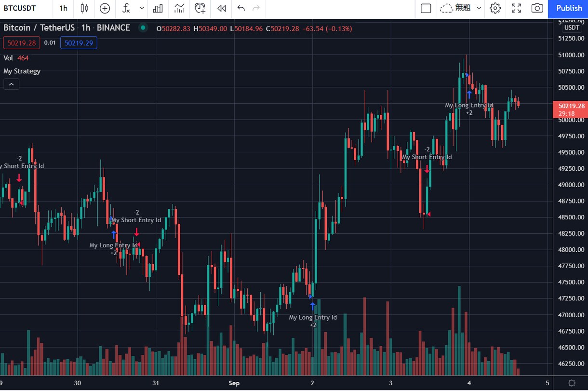Click the red sell price 50219.28 button

pos(22,43)
